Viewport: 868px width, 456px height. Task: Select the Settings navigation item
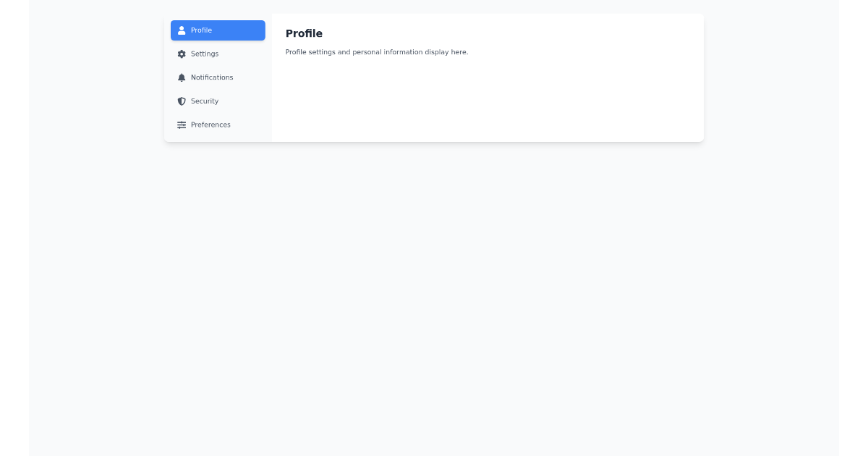pos(205,54)
